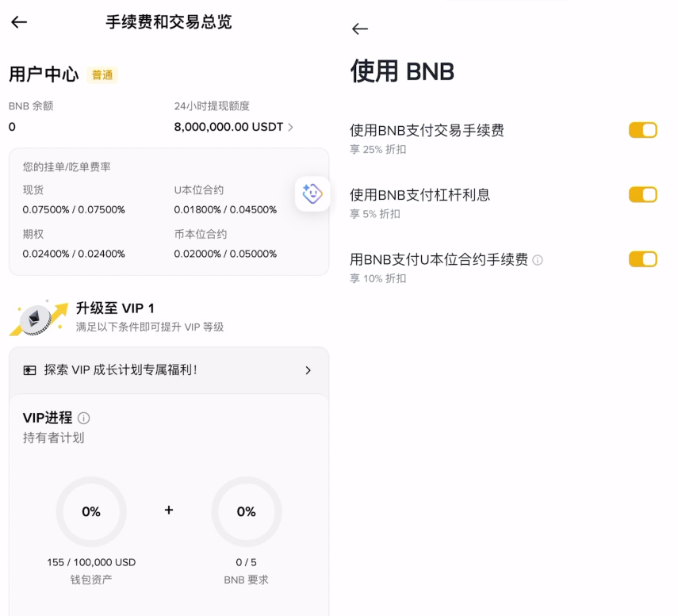Go back from the fee overview screen
The height and width of the screenshot is (616, 678).
(x=19, y=22)
